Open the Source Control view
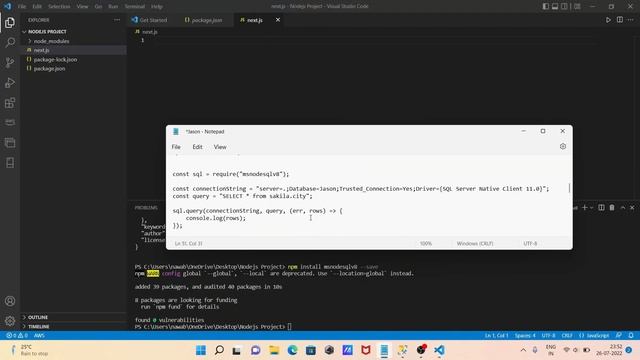 point(10,62)
